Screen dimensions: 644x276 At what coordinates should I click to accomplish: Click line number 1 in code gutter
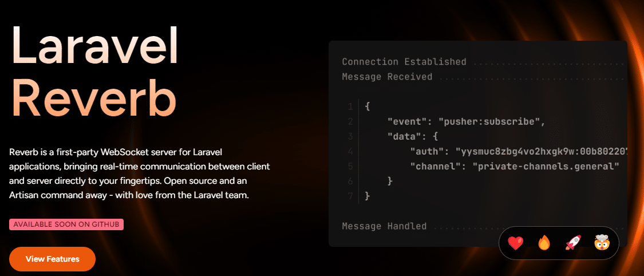pyautogui.click(x=350, y=107)
